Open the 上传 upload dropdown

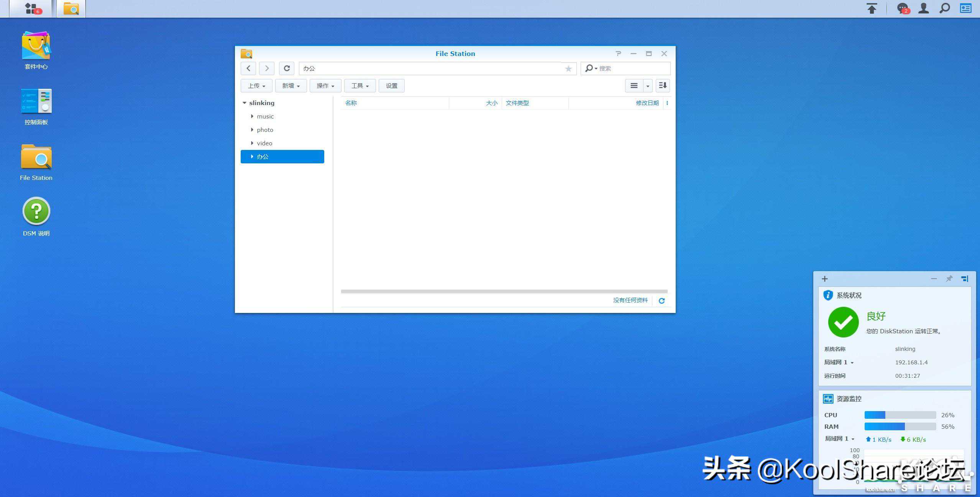pyautogui.click(x=256, y=86)
